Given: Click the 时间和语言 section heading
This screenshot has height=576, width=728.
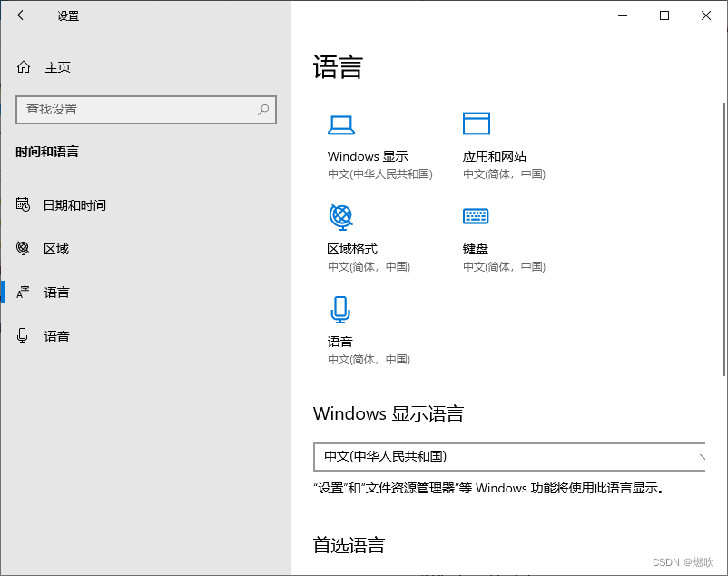Looking at the screenshot, I should coord(47,152).
